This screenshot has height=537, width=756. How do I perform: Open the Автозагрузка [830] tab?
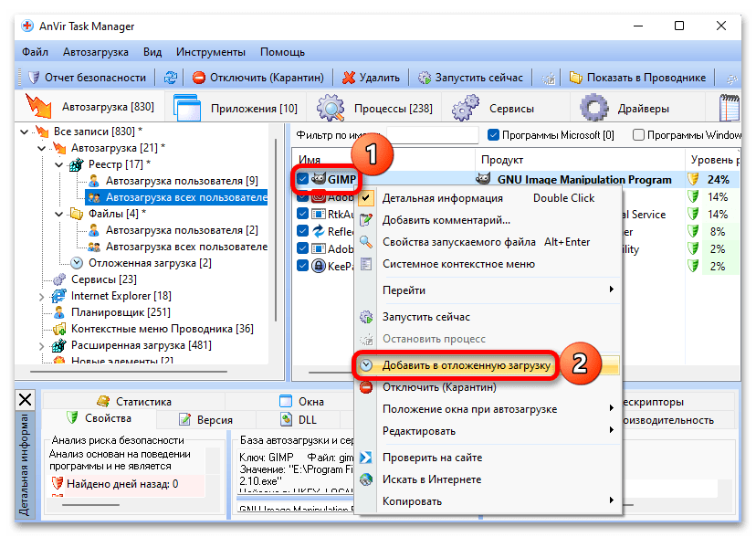pos(90,107)
